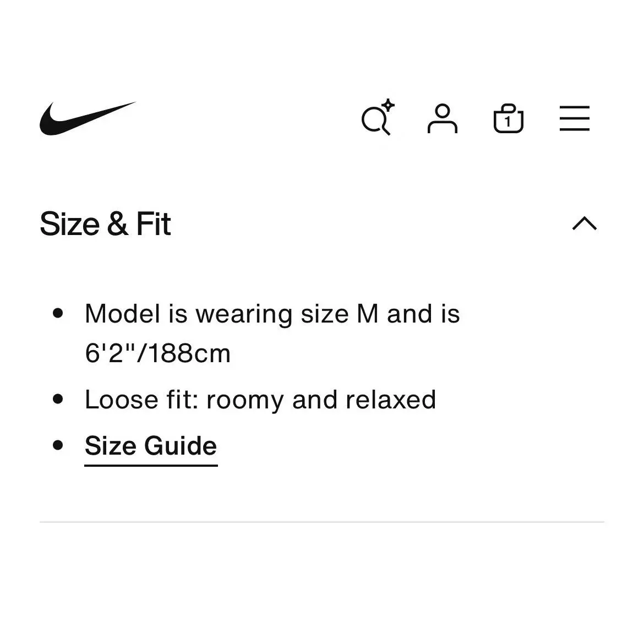Open the Size Guide link
The width and height of the screenshot is (644, 644).
[x=151, y=446]
